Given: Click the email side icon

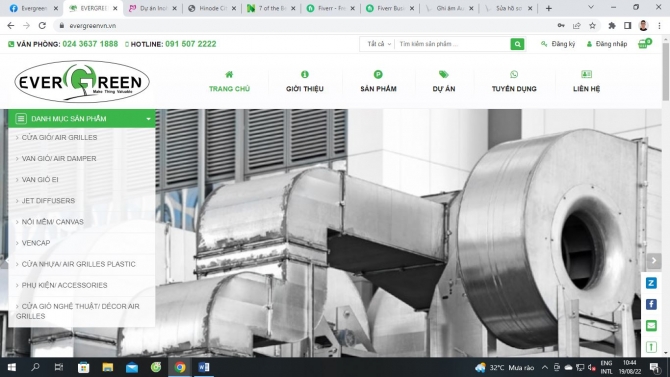Looking at the screenshot, I should coord(651,326).
